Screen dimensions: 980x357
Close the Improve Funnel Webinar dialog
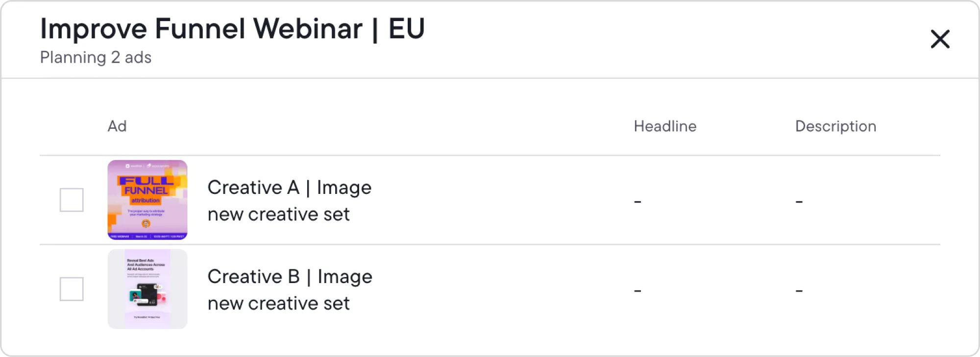(x=939, y=40)
